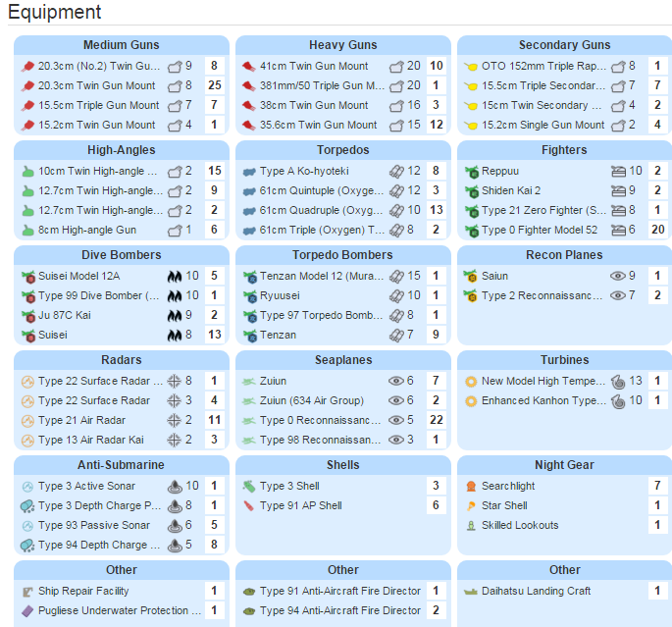Click the purple icon beside Pugliese Underwater Protection

tap(27, 611)
